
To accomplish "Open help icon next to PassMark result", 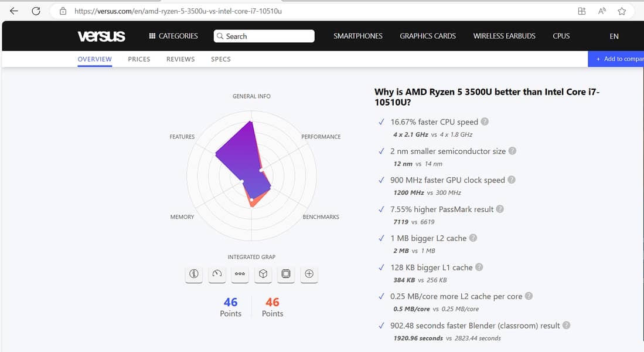I will coord(500,209).
